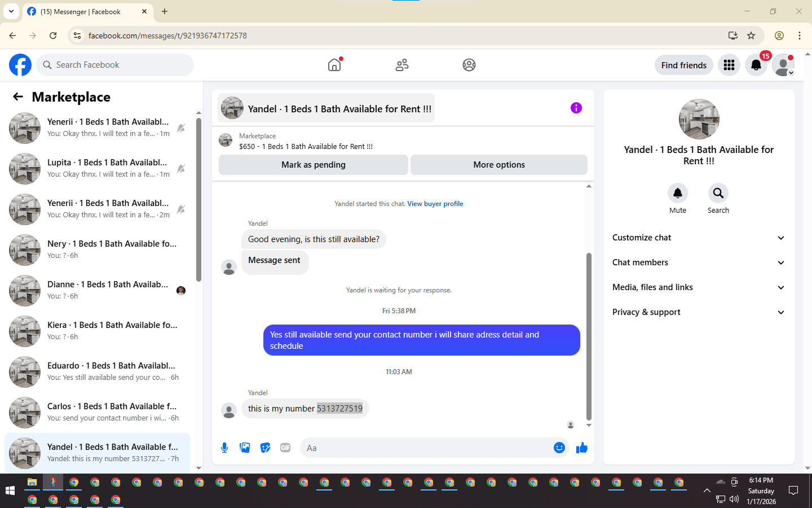
Task: Reload the page
Action: tap(53, 36)
